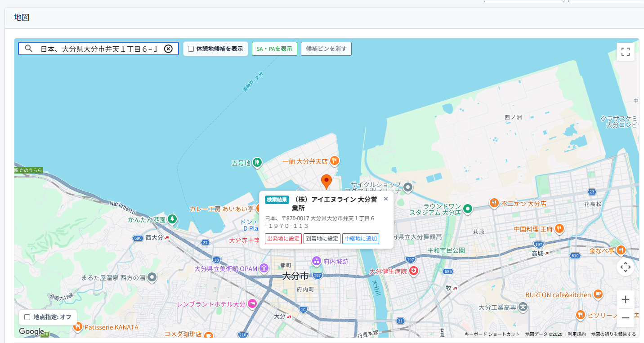The image size is (644, 343).
Task: Select the コメダ珈琲店 cafe marker
Action: pyautogui.click(x=209, y=334)
